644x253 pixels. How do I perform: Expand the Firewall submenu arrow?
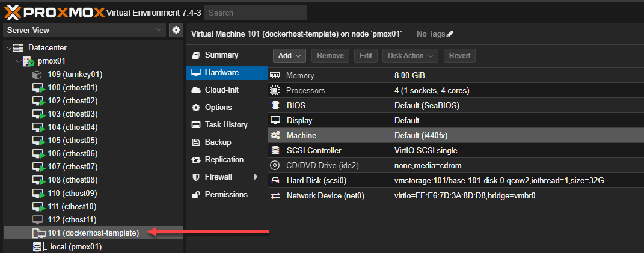click(256, 177)
